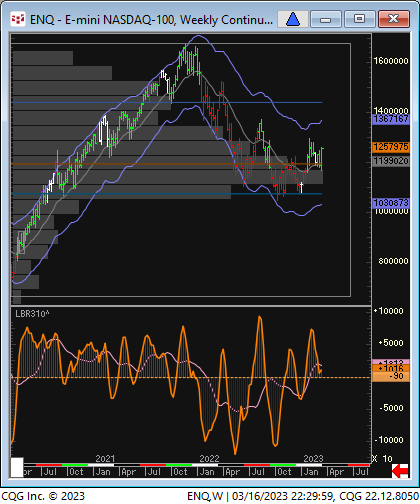Click the 2021 year label on time axis
Screen dimensions: 420x504
point(105,459)
